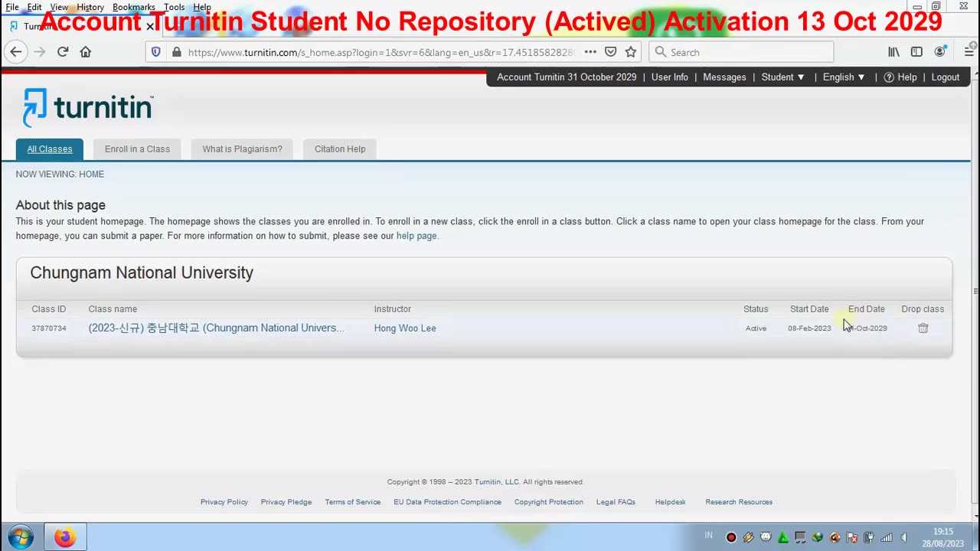The width and height of the screenshot is (980, 551).
Task: Open the File menu
Action: [12, 7]
